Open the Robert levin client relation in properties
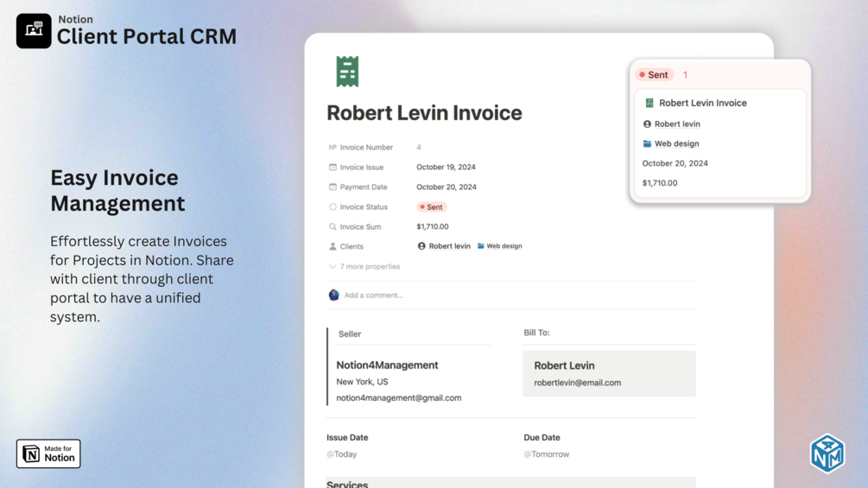 (444, 246)
